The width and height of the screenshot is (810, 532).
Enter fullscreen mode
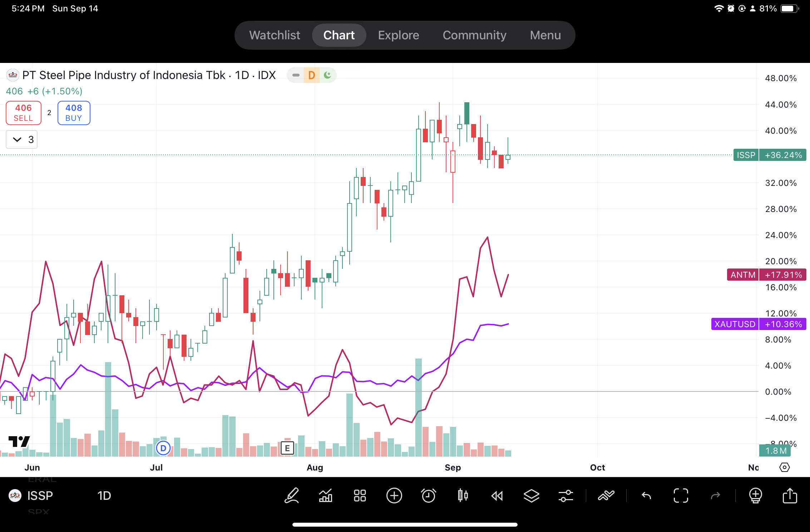click(681, 496)
